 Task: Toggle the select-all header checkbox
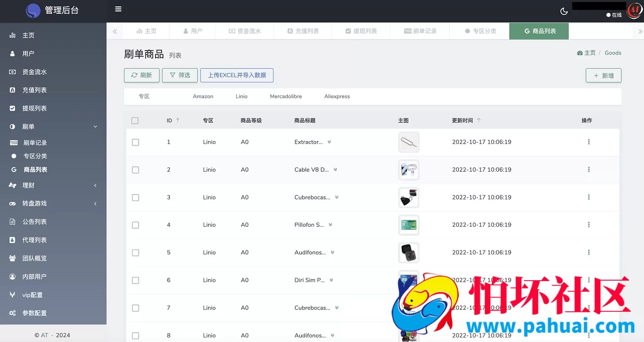[x=135, y=120]
